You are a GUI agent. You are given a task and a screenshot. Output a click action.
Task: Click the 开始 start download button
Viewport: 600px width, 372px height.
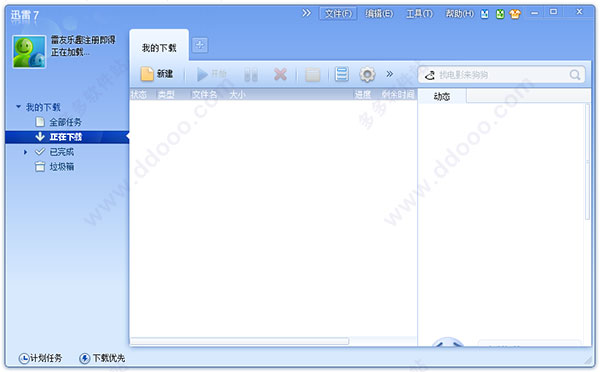pos(212,74)
